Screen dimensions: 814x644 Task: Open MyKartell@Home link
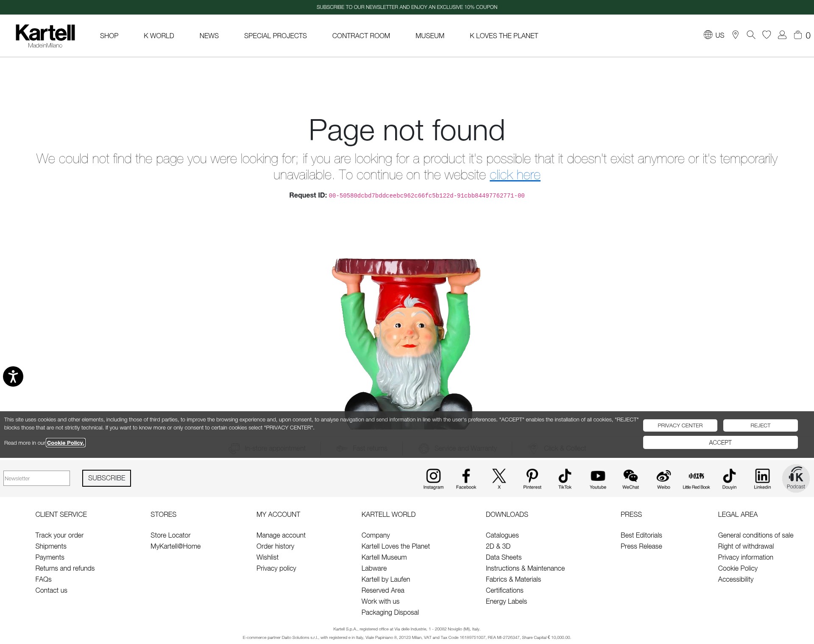176,546
